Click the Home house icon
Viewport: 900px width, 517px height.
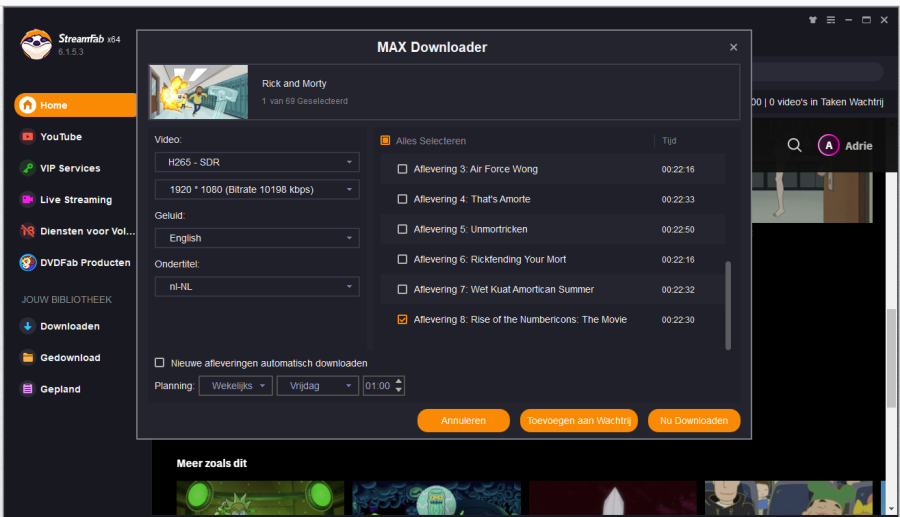click(27, 105)
